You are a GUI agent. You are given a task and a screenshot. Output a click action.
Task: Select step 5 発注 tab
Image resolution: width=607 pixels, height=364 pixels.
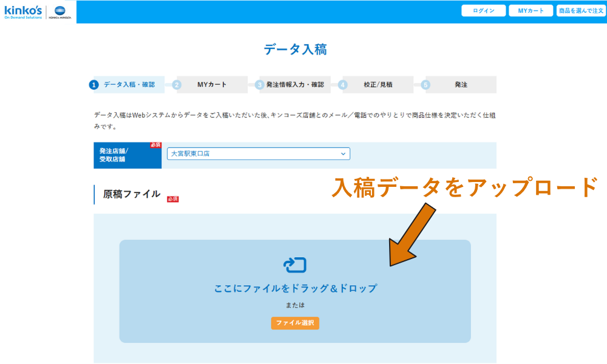tap(459, 85)
